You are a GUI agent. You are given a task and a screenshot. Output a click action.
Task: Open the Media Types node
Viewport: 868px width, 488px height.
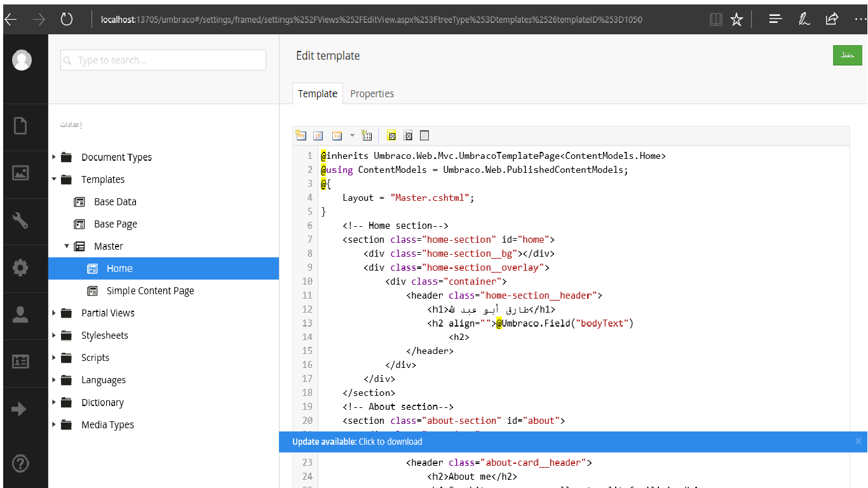[107, 424]
